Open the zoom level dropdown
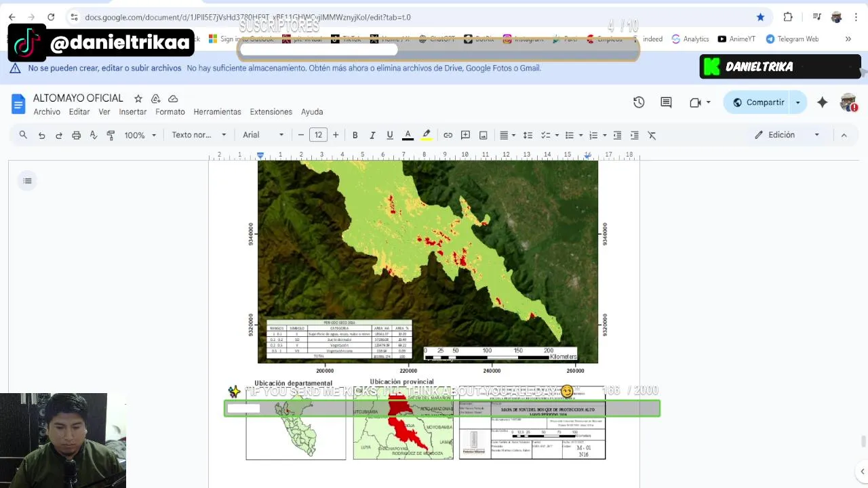The image size is (868, 488). point(140,135)
